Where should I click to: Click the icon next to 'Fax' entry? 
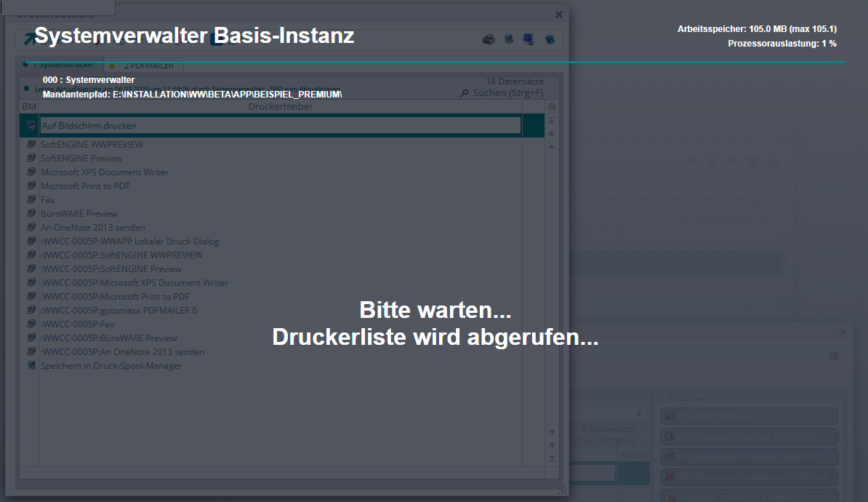pos(31,199)
